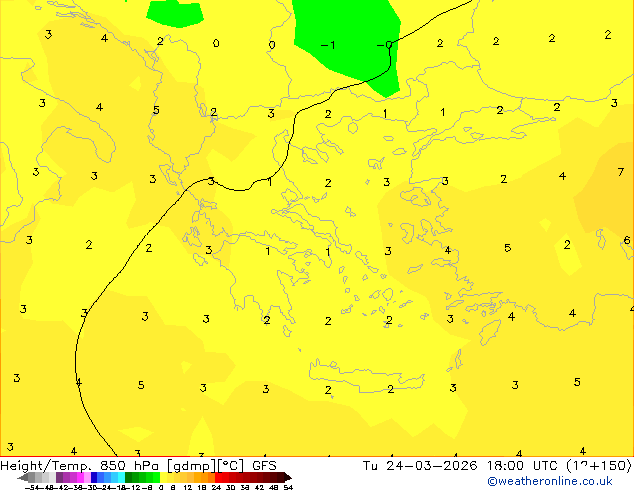Select the cyan swatch in the temperature legend
Image resolution: width=634 pixels, height=490 pixels.
pos(121,477)
